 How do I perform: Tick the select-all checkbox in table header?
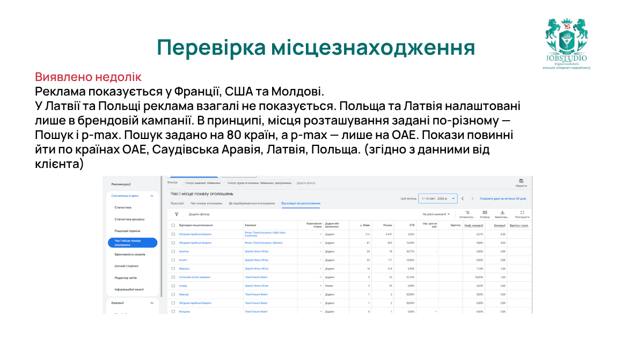173,225
